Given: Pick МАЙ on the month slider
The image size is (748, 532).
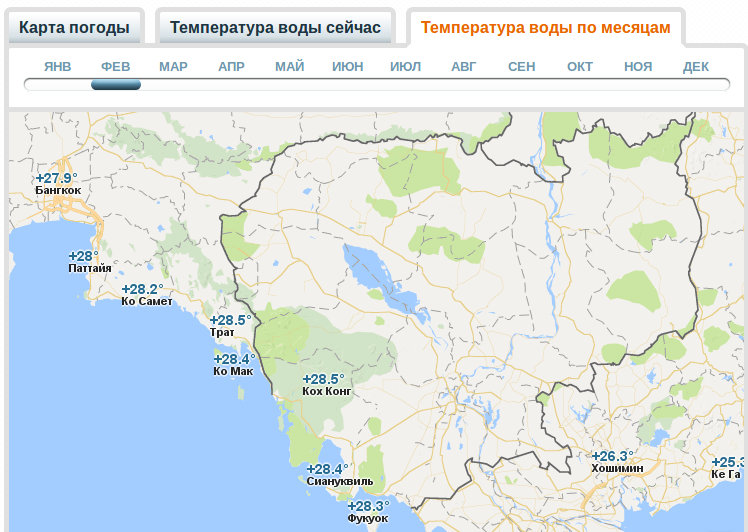Looking at the screenshot, I should coord(290,67).
